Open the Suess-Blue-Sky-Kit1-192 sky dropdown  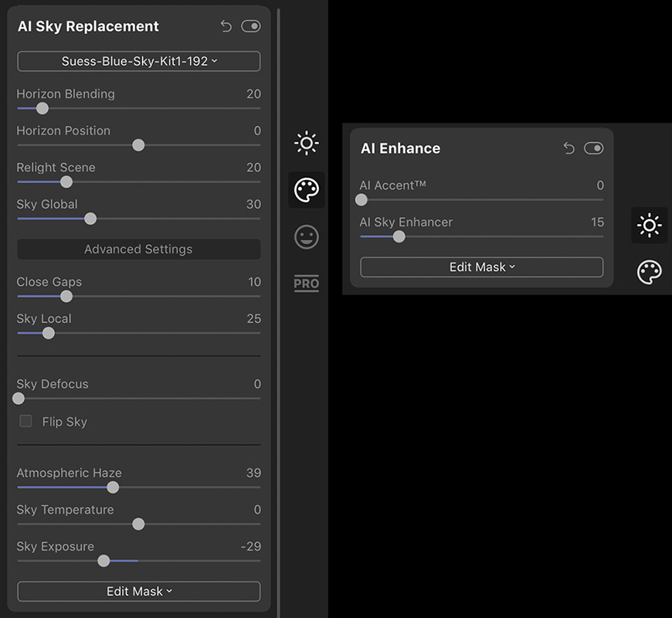point(139,61)
